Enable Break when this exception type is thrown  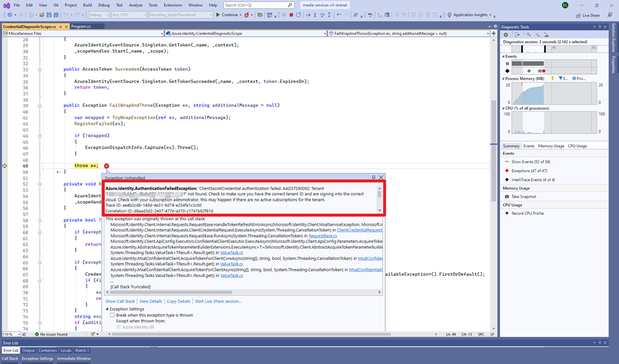pyautogui.click(x=112, y=315)
